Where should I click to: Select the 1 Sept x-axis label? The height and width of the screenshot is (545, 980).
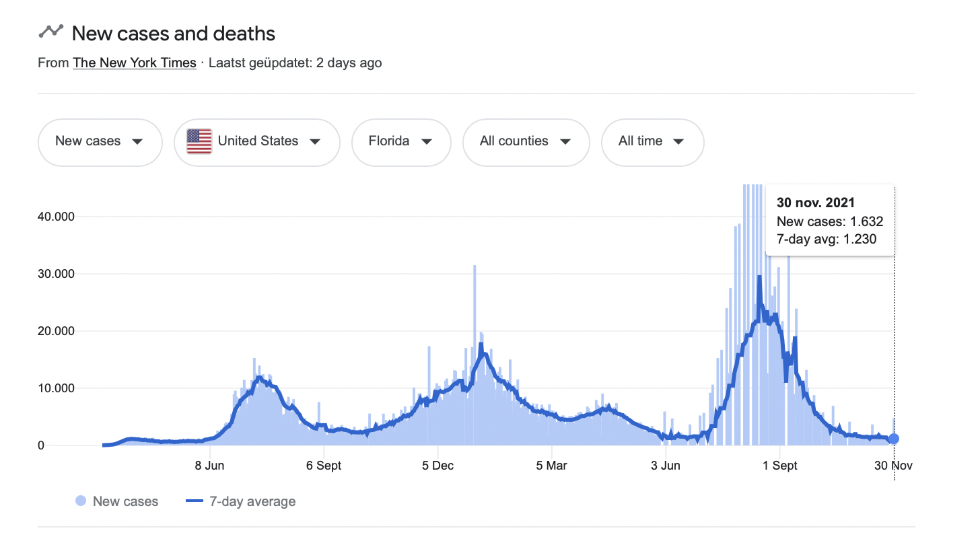(779, 466)
